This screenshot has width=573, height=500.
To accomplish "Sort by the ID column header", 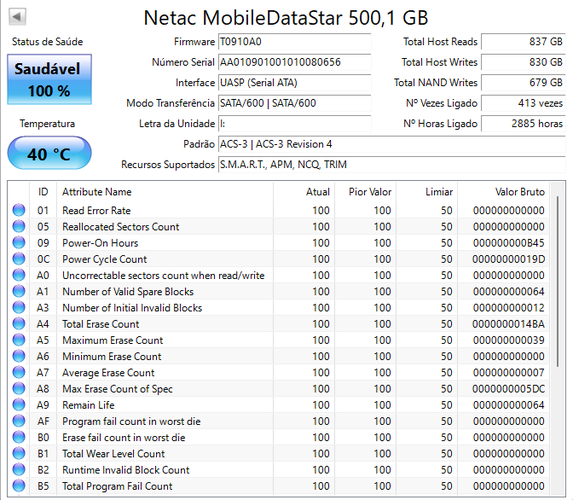I will [43, 192].
